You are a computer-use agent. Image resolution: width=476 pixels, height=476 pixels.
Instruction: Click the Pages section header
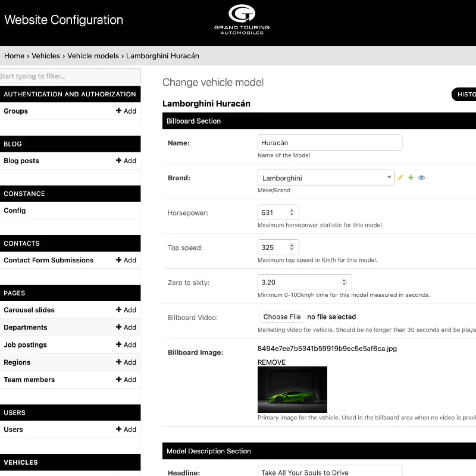[70, 293]
